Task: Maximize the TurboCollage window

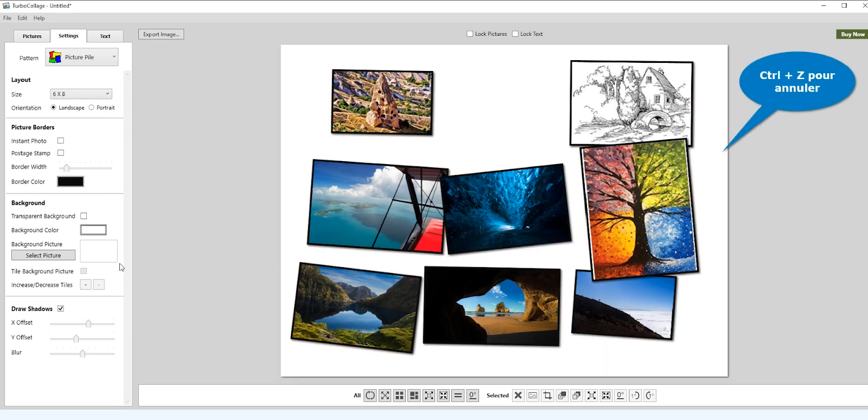Action: pyautogui.click(x=844, y=5)
